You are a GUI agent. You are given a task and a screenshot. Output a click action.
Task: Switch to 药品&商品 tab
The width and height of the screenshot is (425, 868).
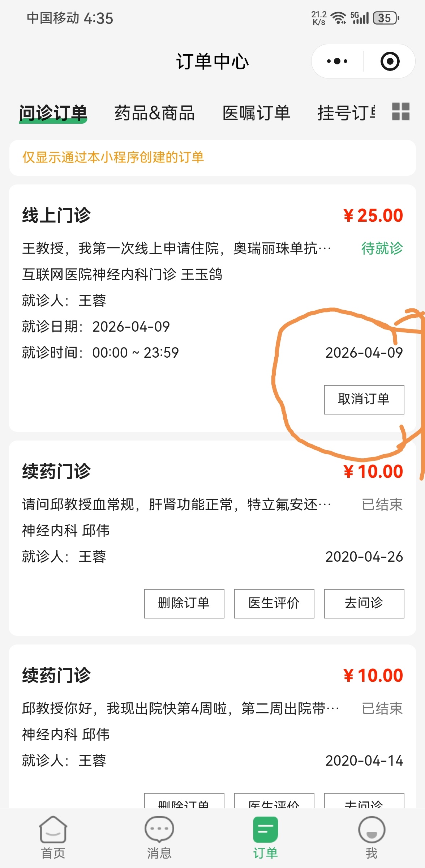click(154, 113)
